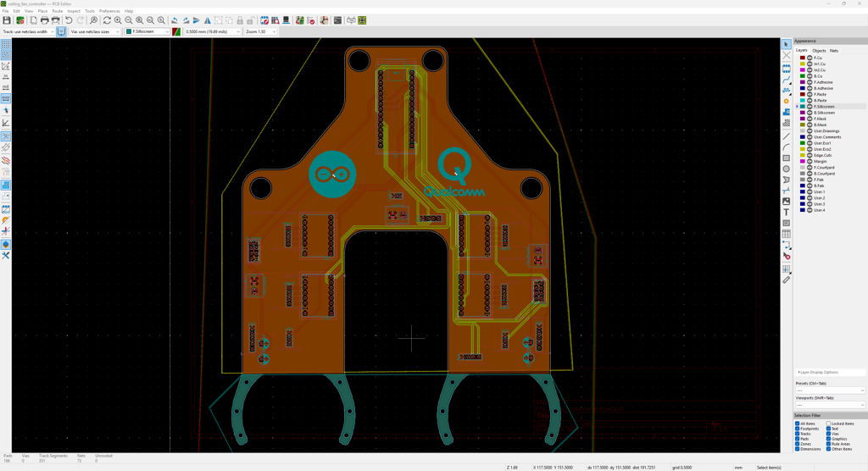Toggle the Footprints selection filter checkbox
This screenshot has height=471, width=868.
coord(797,429)
